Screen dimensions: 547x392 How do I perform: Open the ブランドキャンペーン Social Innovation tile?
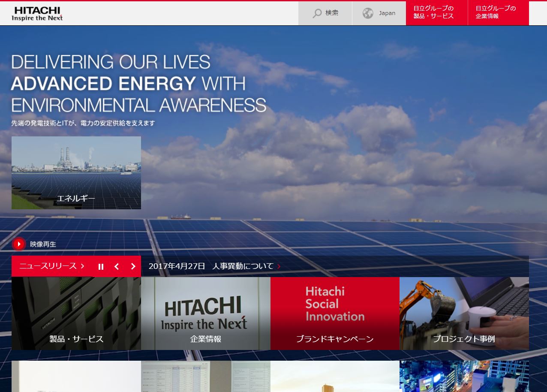tap(335, 314)
